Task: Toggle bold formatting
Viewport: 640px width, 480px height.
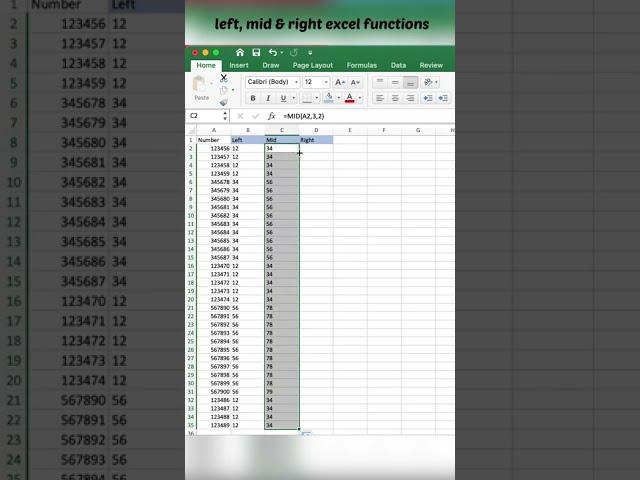Action: [253, 98]
